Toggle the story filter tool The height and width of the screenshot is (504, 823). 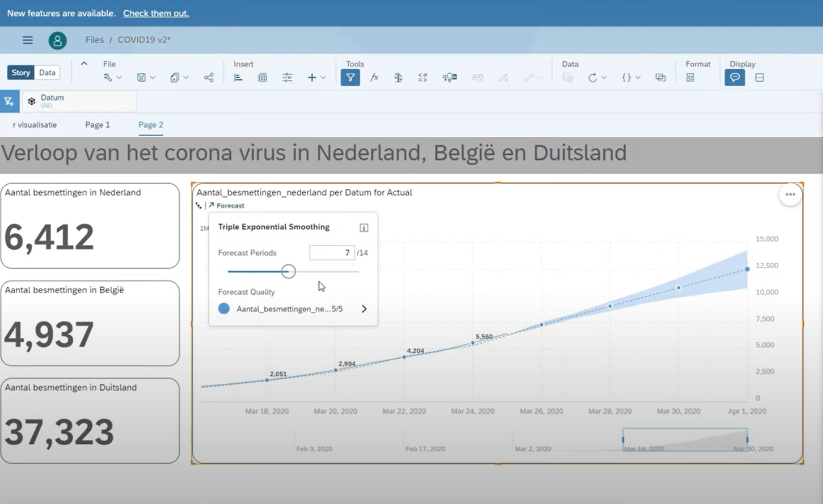coord(350,78)
